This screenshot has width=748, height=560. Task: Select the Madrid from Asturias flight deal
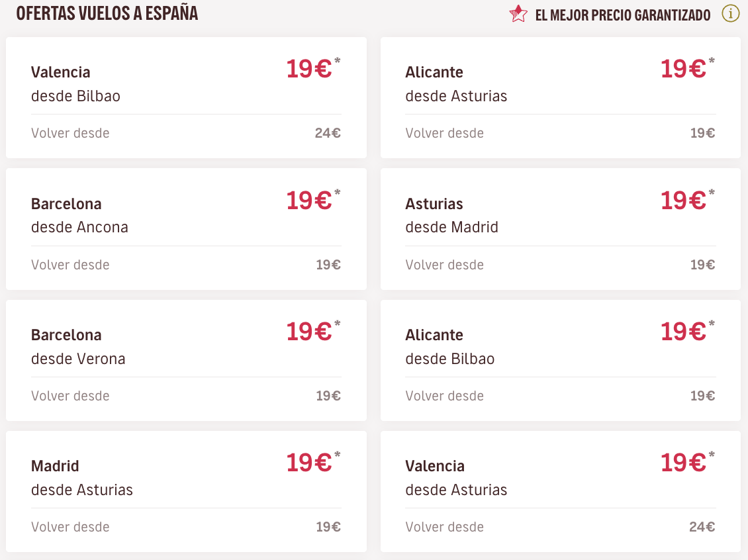click(x=186, y=490)
